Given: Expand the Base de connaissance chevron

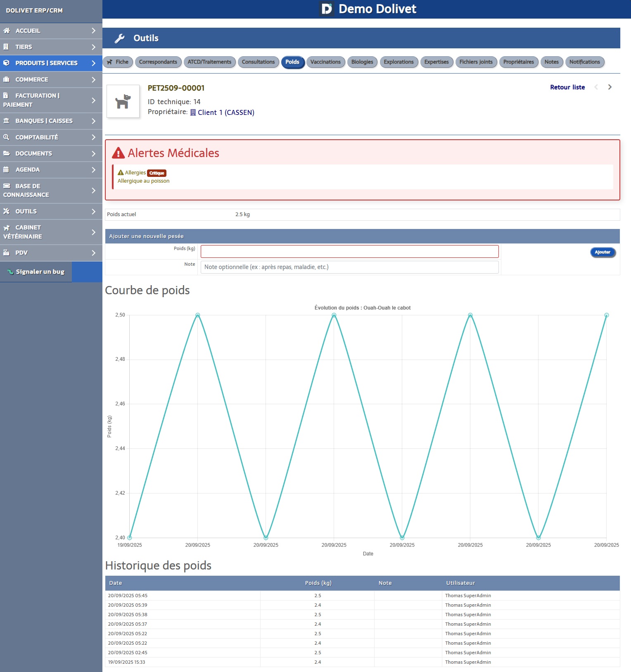Looking at the screenshot, I should [94, 191].
